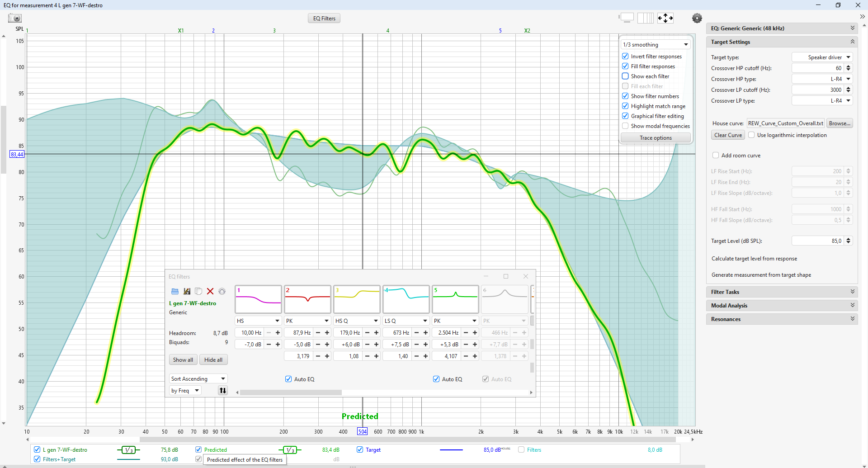
Task: Open Crossover LP type dropdown
Action: (822, 100)
